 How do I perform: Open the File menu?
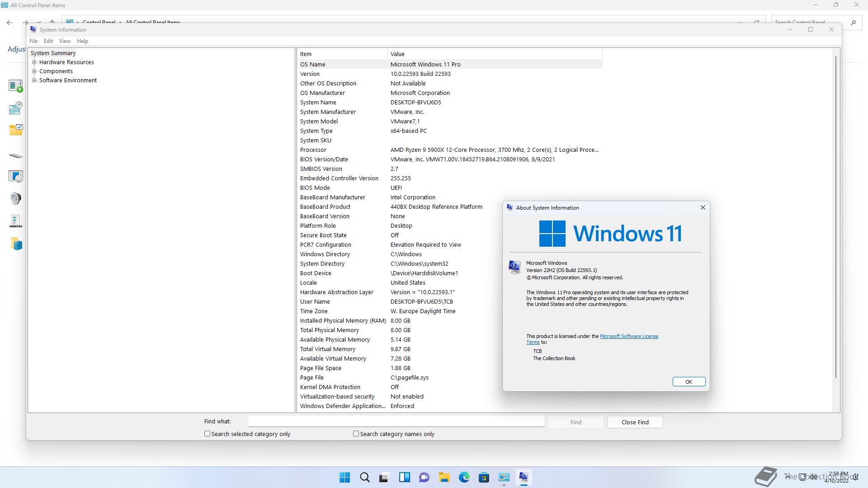click(x=33, y=41)
